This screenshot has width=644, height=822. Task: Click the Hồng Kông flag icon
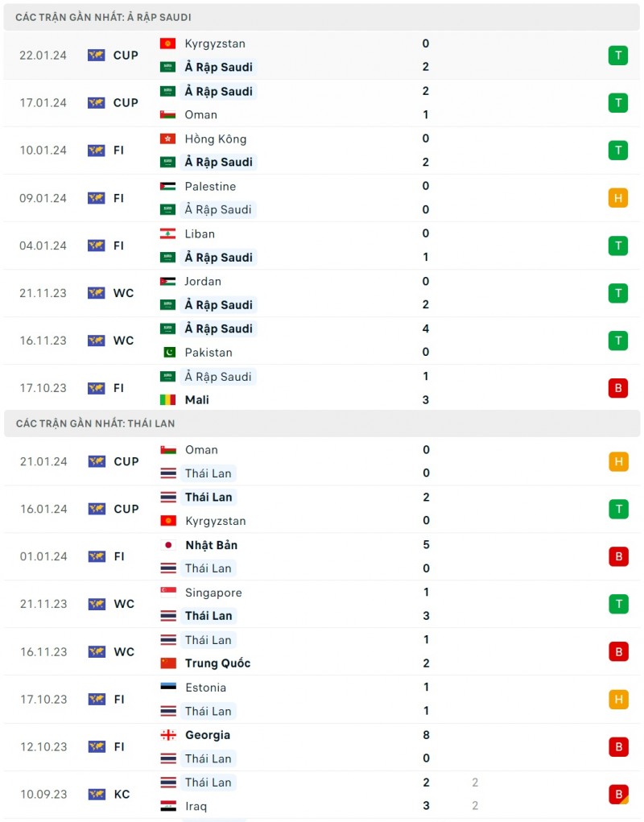(x=167, y=138)
